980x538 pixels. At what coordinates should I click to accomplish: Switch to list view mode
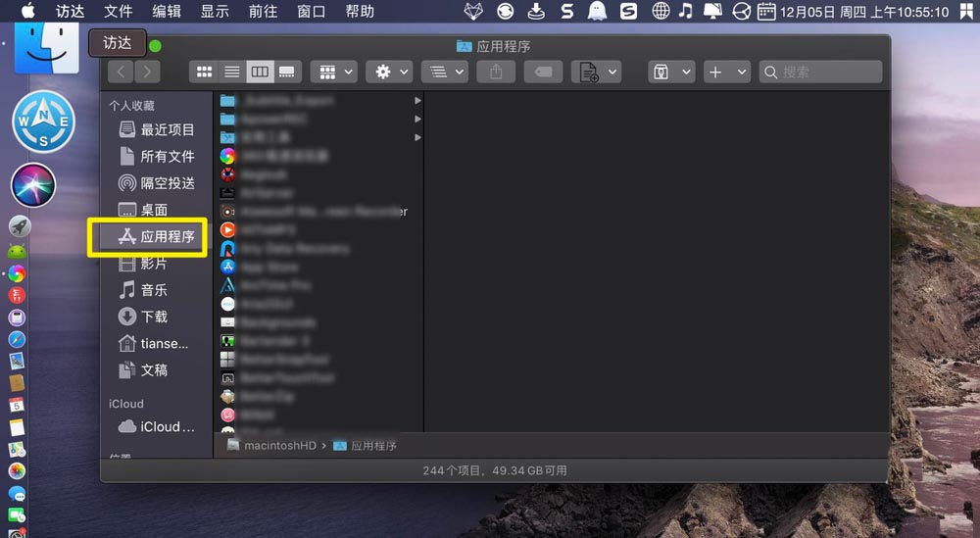click(232, 72)
